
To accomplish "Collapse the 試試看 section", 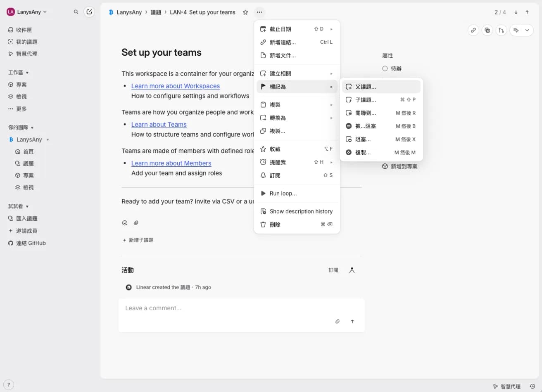I will (x=19, y=206).
